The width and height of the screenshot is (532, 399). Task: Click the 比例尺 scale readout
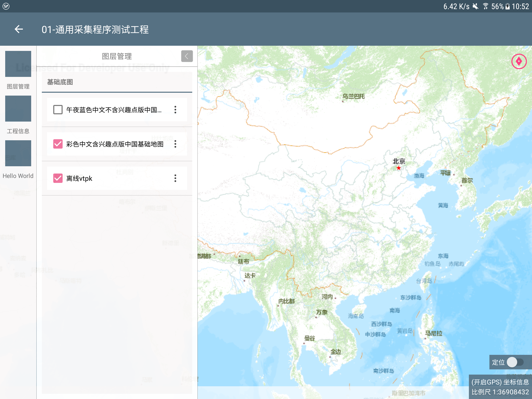(x=500, y=392)
